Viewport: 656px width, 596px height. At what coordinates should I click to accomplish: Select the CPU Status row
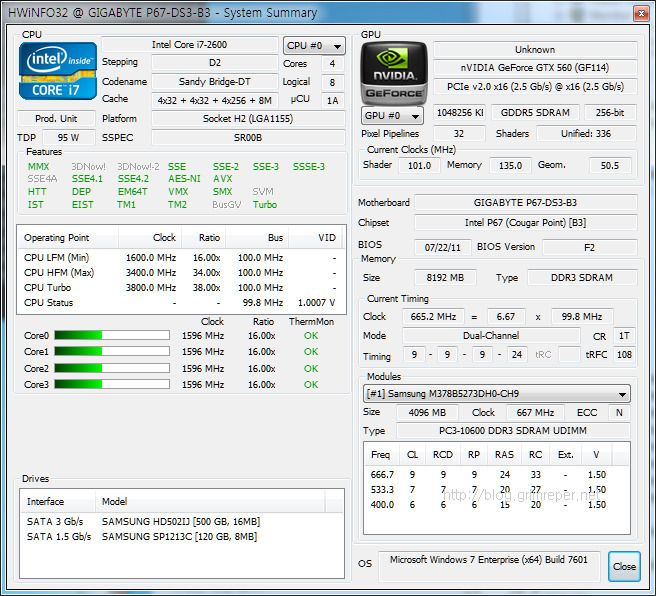point(181,302)
